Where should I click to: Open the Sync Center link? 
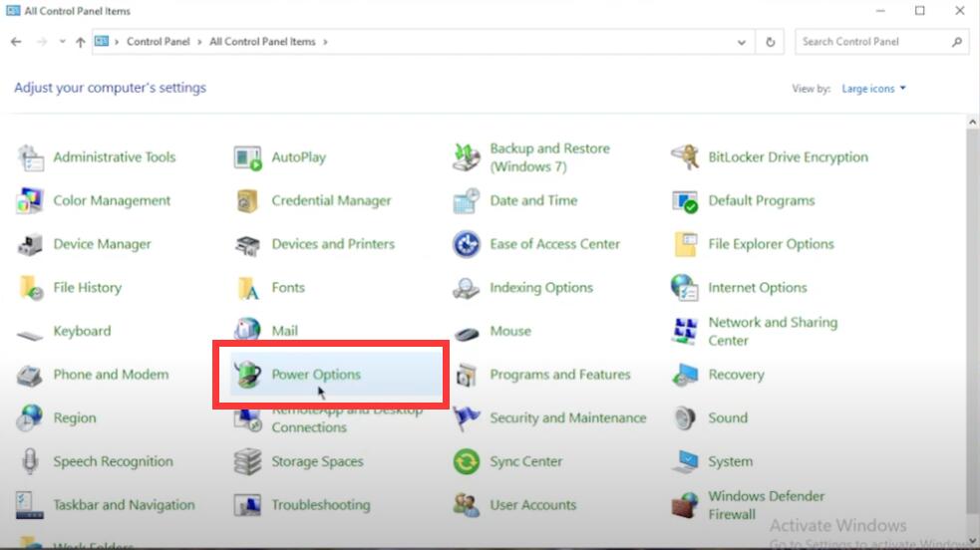pyautogui.click(x=526, y=461)
